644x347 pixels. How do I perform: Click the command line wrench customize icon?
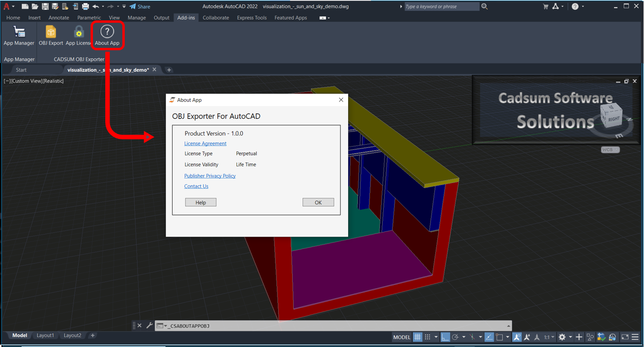click(149, 326)
